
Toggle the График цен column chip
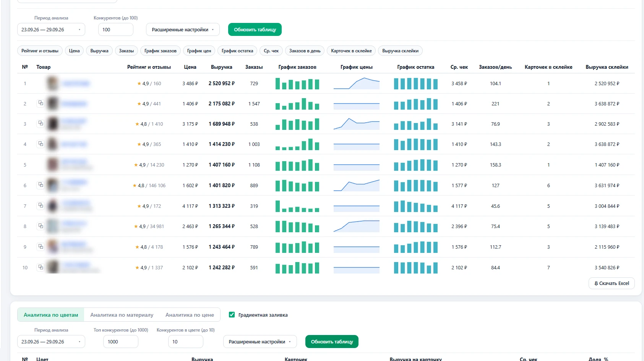pos(199,51)
